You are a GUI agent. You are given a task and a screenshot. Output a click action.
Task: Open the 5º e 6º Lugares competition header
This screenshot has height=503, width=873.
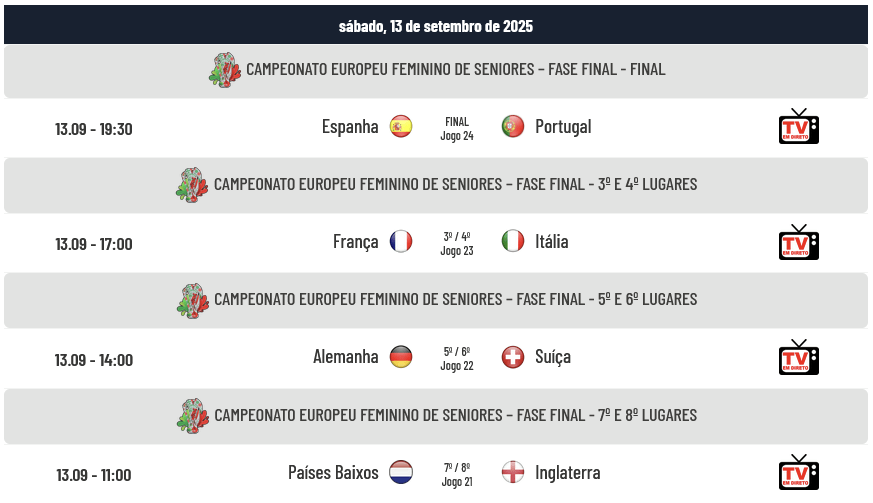click(x=436, y=301)
